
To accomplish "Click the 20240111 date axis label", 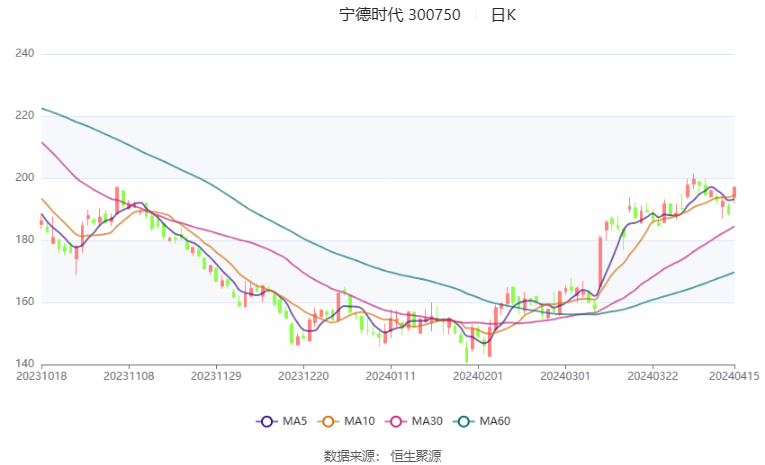I will point(391,376).
